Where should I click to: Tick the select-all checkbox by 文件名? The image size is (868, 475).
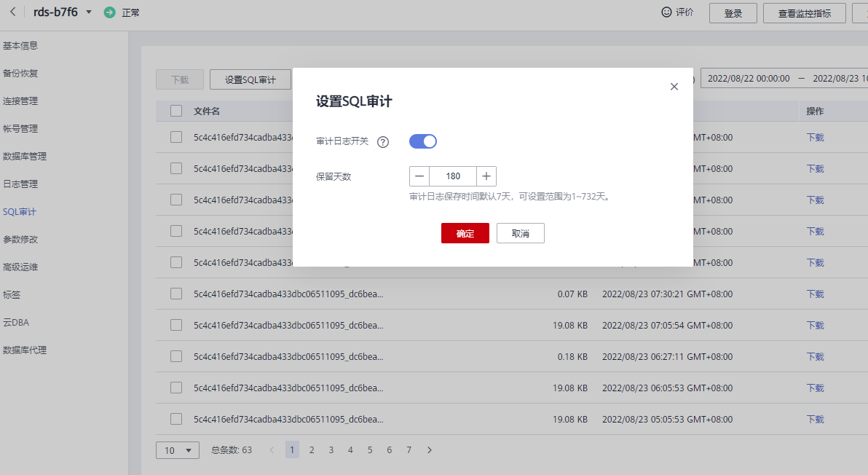[176, 111]
